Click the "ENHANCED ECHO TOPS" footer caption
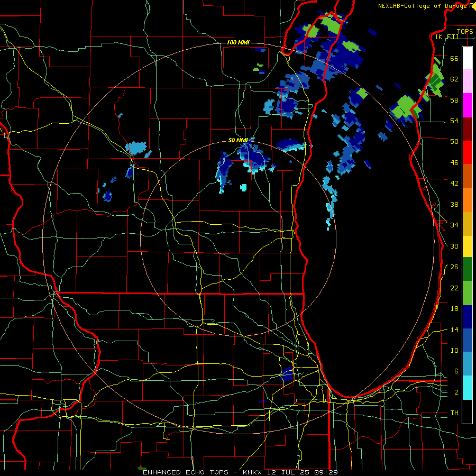The height and width of the screenshot is (476, 476). coord(186,472)
